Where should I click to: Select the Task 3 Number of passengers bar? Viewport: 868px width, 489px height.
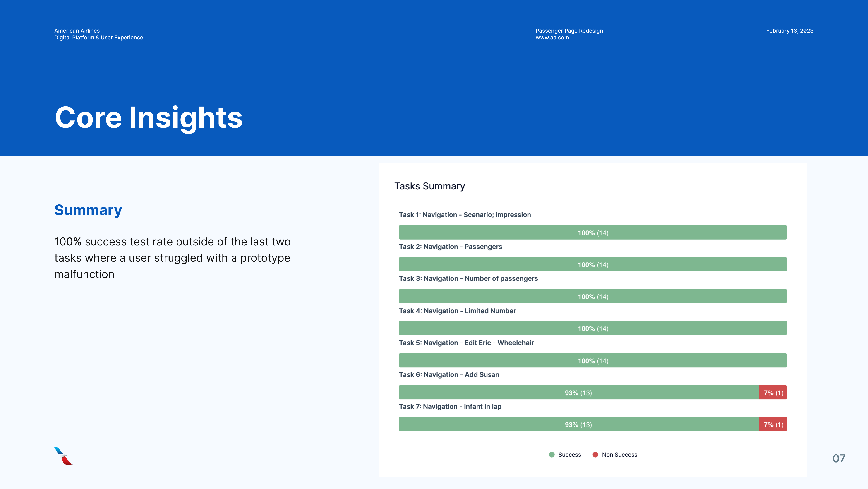click(593, 296)
